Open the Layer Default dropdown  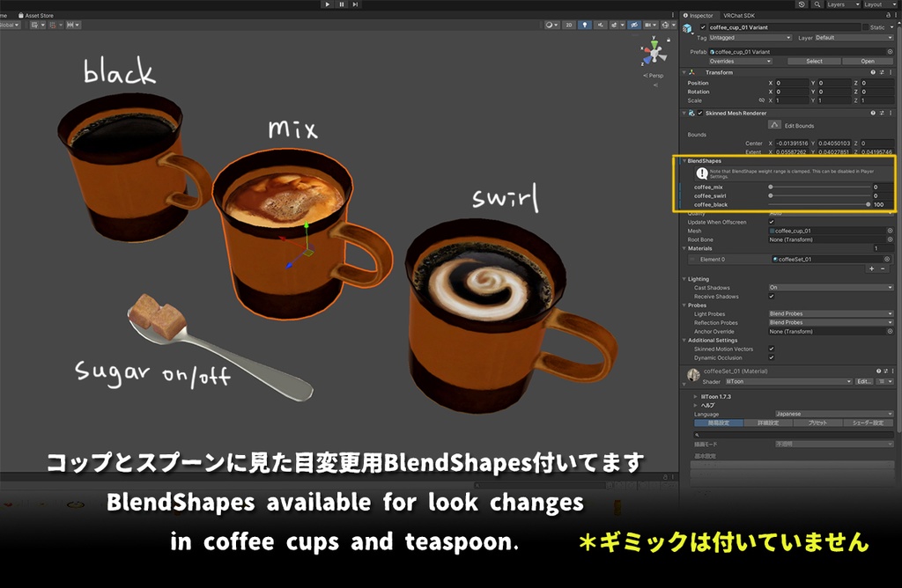tap(853, 38)
